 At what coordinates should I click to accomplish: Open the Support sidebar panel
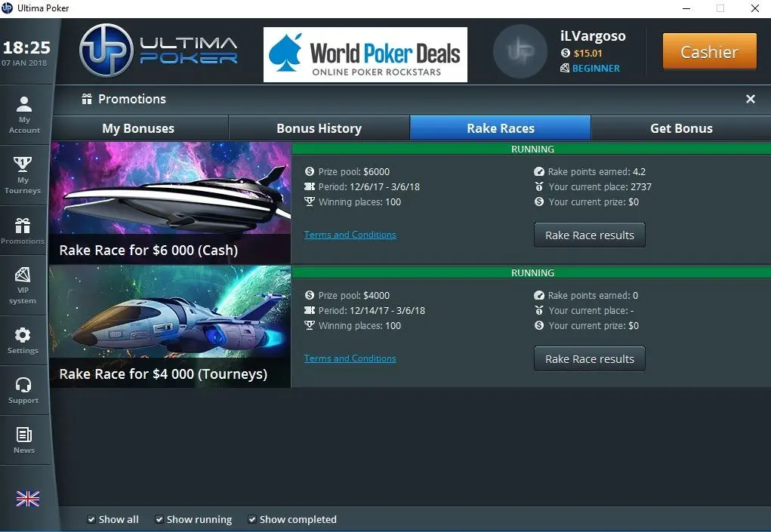(x=25, y=389)
